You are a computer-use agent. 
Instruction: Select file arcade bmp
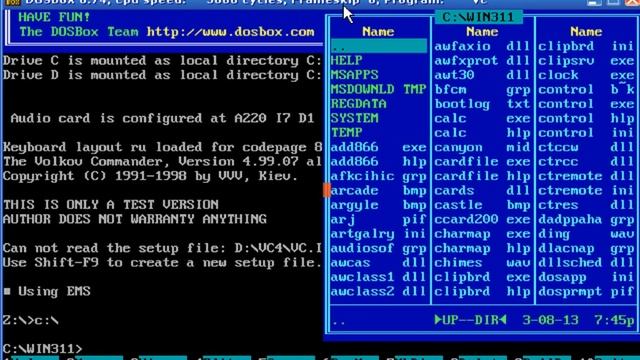point(379,191)
